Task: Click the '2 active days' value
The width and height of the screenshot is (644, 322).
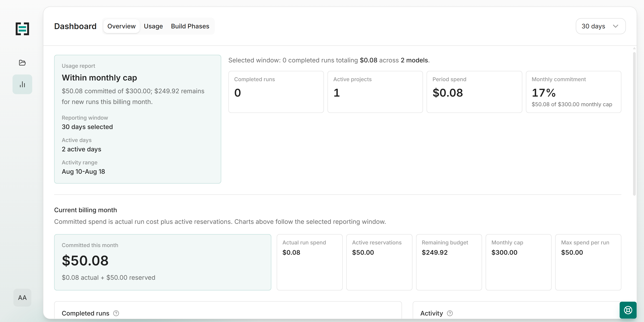Action: coord(81,149)
